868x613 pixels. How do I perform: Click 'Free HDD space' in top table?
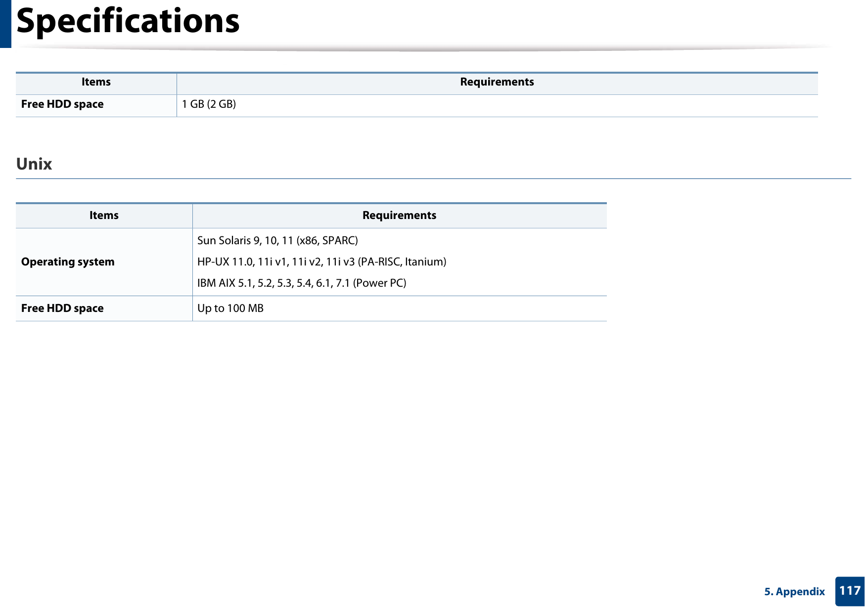[x=62, y=104]
